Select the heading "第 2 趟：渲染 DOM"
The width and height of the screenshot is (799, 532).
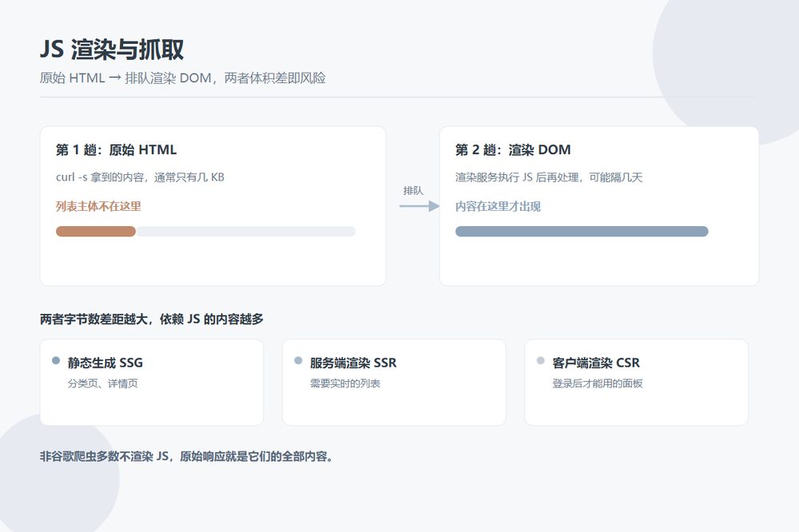pos(513,150)
